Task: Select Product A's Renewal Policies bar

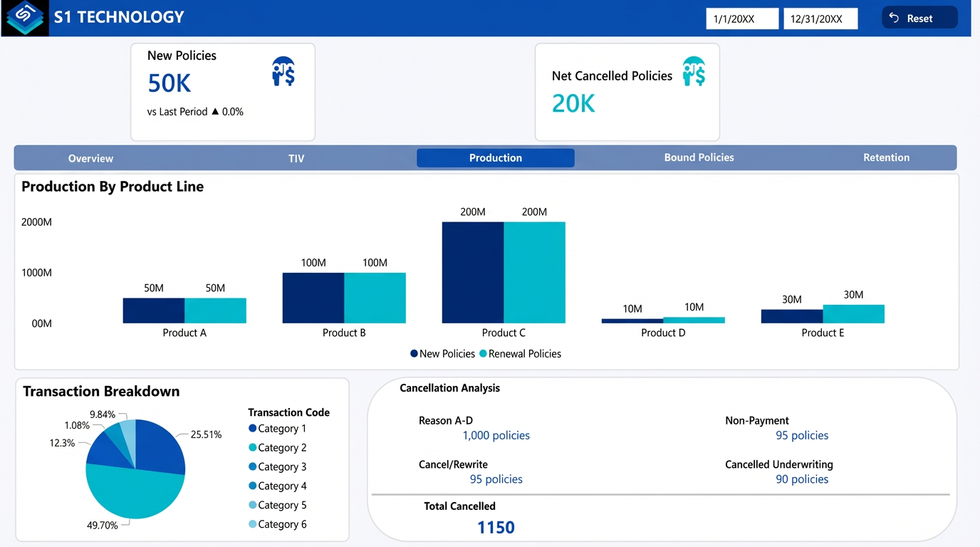Action: [215, 310]
